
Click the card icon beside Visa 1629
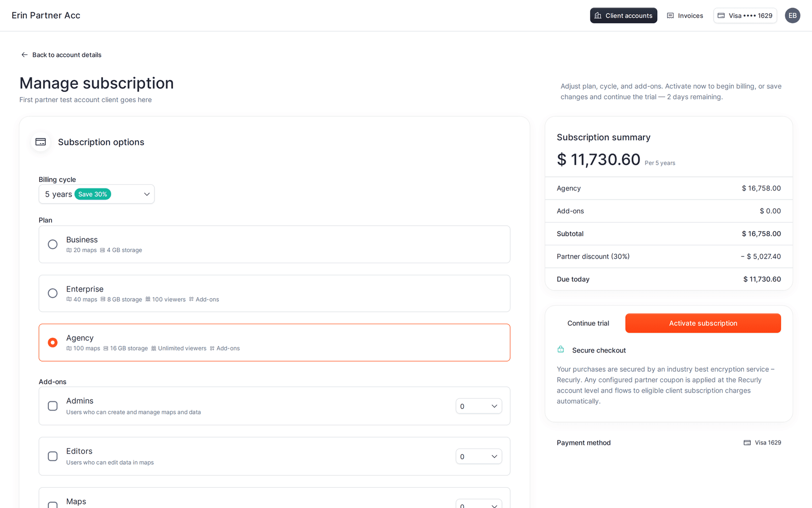pos(747,443)
